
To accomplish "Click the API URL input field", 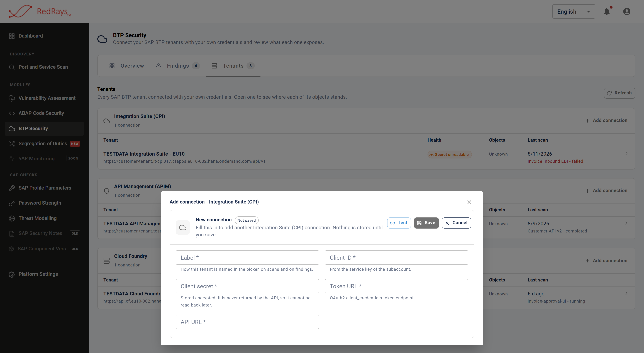I will 247,322.
